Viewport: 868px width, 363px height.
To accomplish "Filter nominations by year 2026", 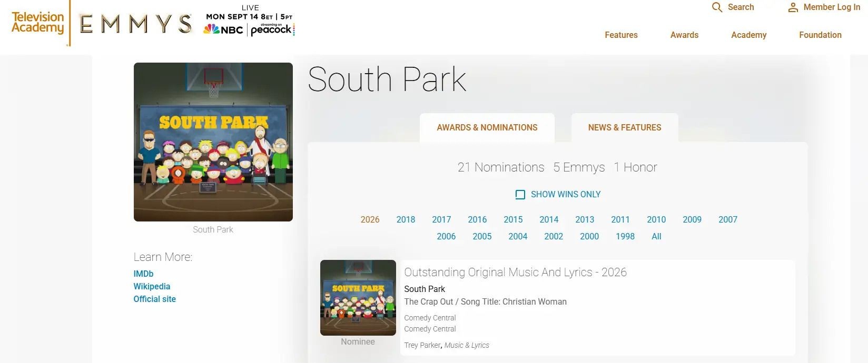I will [x=370, y=219].
